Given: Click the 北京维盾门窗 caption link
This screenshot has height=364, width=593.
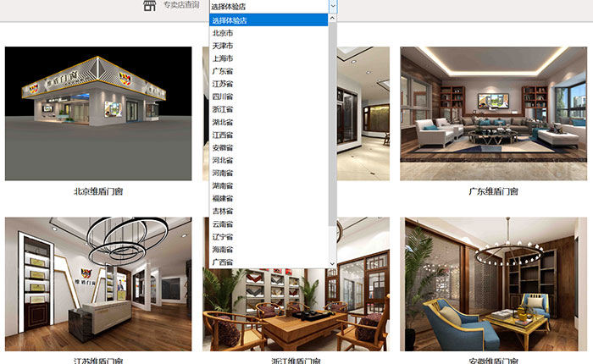Looking at the screenshot, I should [98, 191].
